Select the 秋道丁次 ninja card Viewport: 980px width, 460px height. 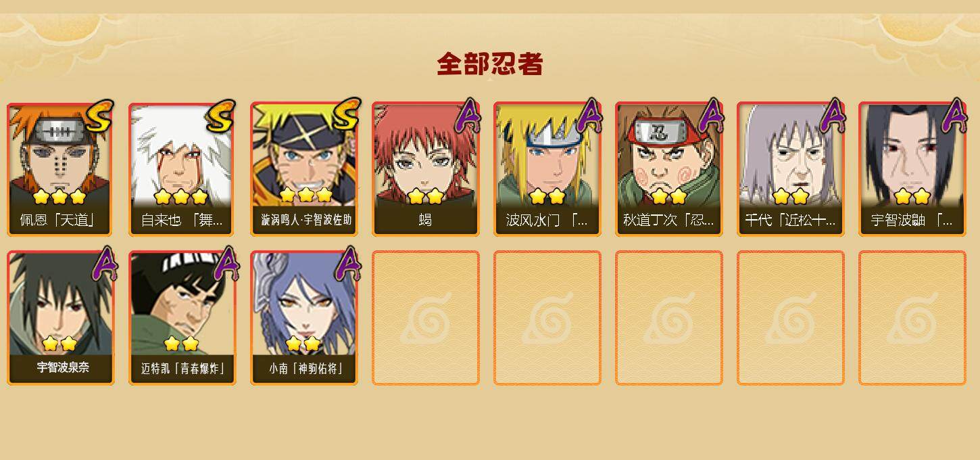[669, 169]
